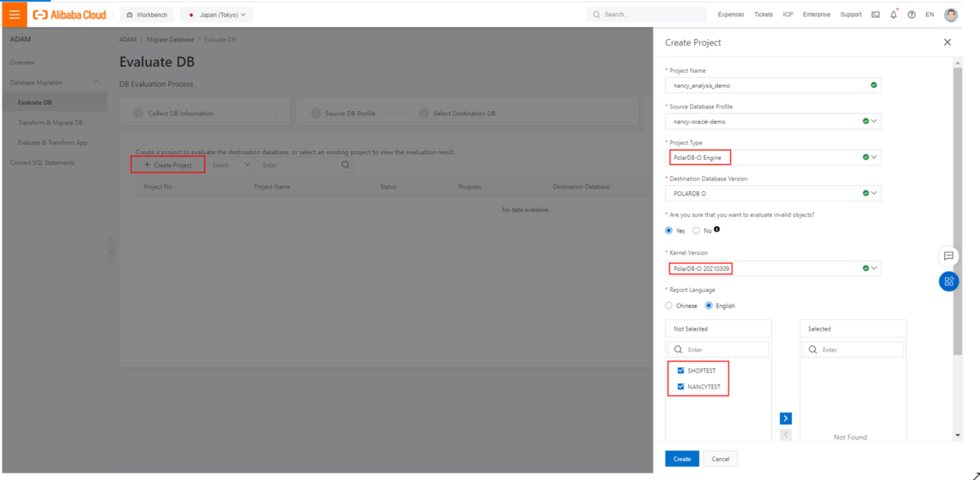Image resolution: width=980 pixels, height=480 pixels.
Task: Open the Select filter dropdown
Action: coord(230,165)
